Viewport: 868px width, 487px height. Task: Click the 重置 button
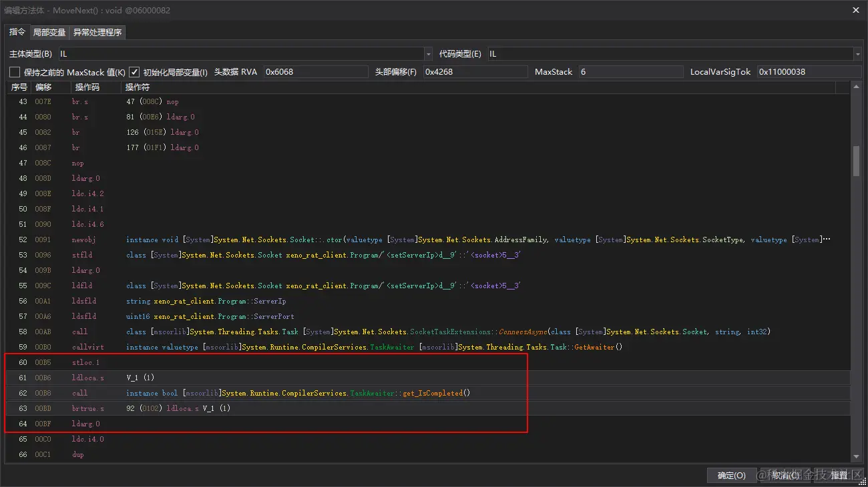pyautogui.click(x=839, y=475)
